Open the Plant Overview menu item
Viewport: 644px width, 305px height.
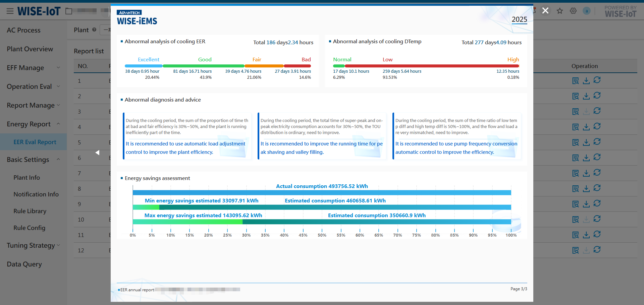30,49
